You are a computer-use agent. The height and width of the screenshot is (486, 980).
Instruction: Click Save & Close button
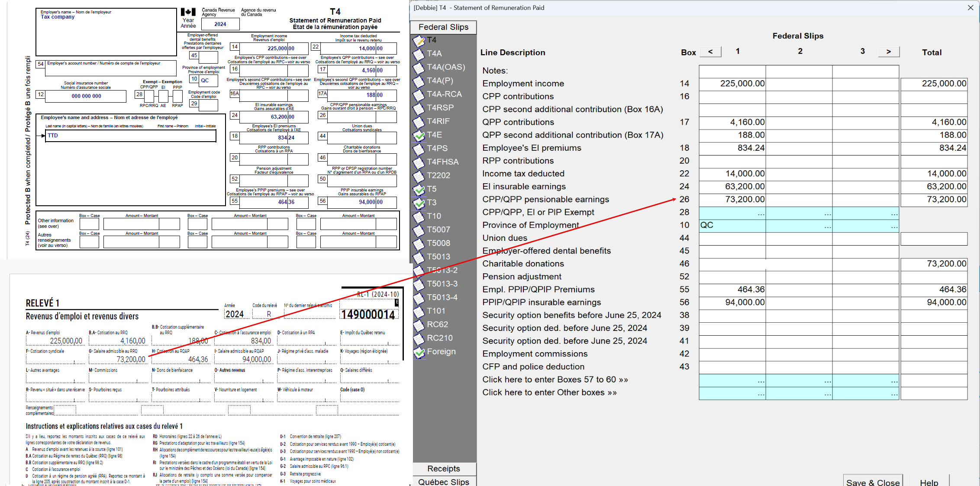click(x=873, y=481)
